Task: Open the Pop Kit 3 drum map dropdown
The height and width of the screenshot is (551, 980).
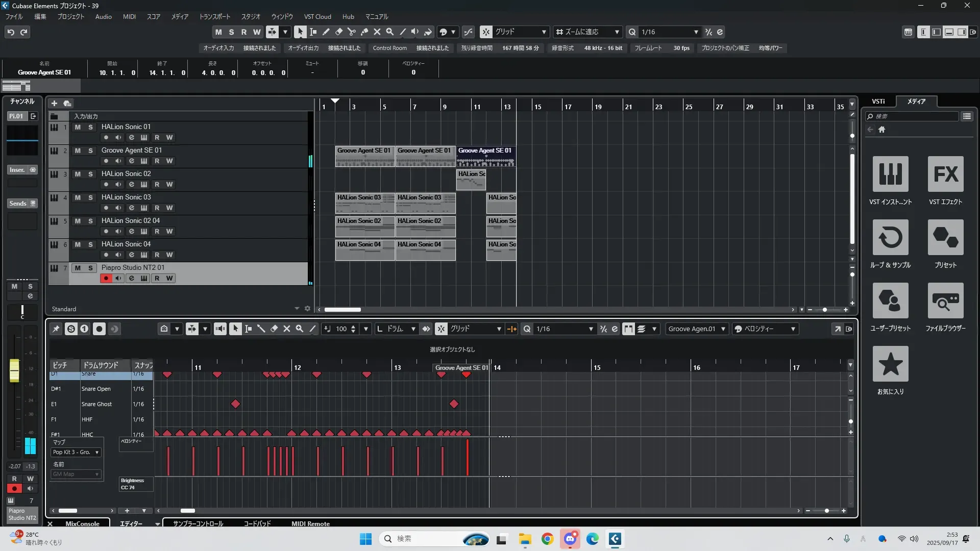Action: pos(76,452)
